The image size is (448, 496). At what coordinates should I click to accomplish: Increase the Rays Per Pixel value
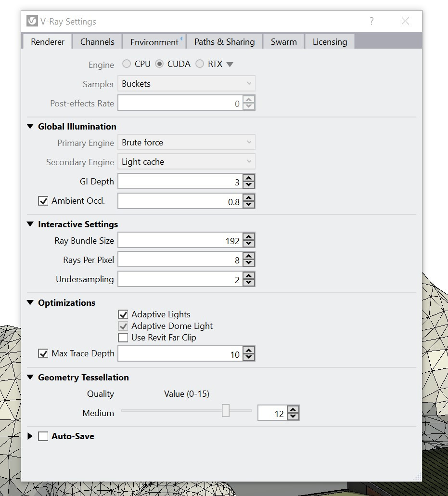249,256
